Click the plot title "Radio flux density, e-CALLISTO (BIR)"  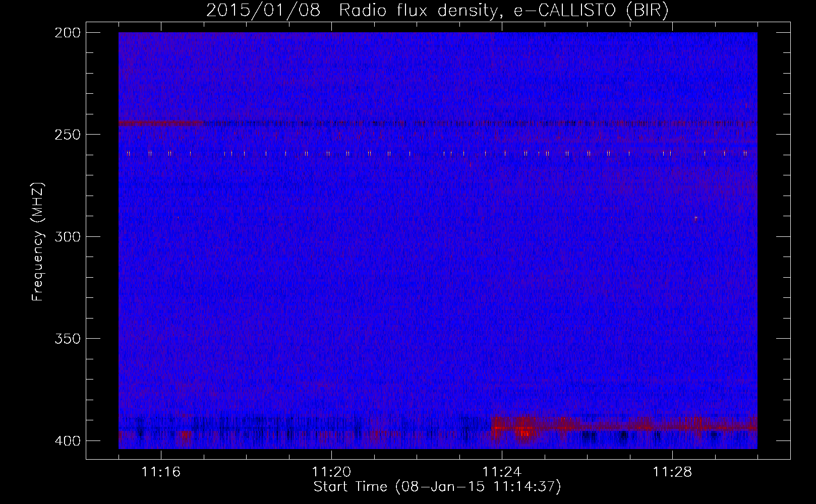pyautogui.click(x=504, y=10)
